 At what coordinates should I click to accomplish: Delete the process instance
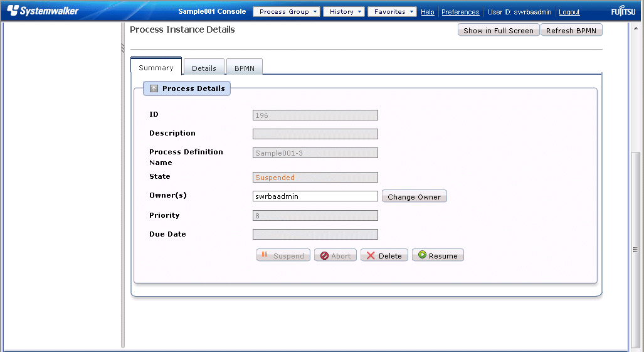click(384, 255)
